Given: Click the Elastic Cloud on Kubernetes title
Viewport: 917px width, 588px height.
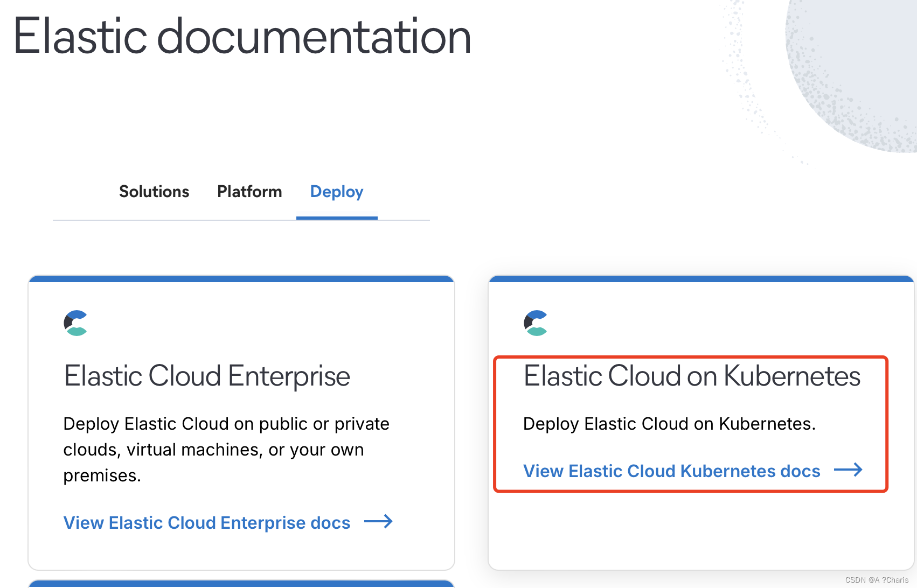Looking at the screenshot, I should tap(692, 376).
